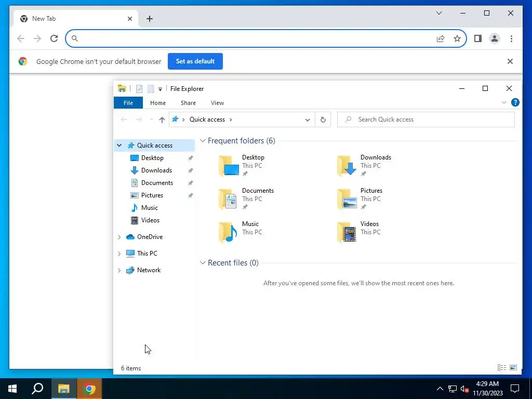532x399 pixels.
Task: Select Videos in the navigation pane
Action: 150,220
